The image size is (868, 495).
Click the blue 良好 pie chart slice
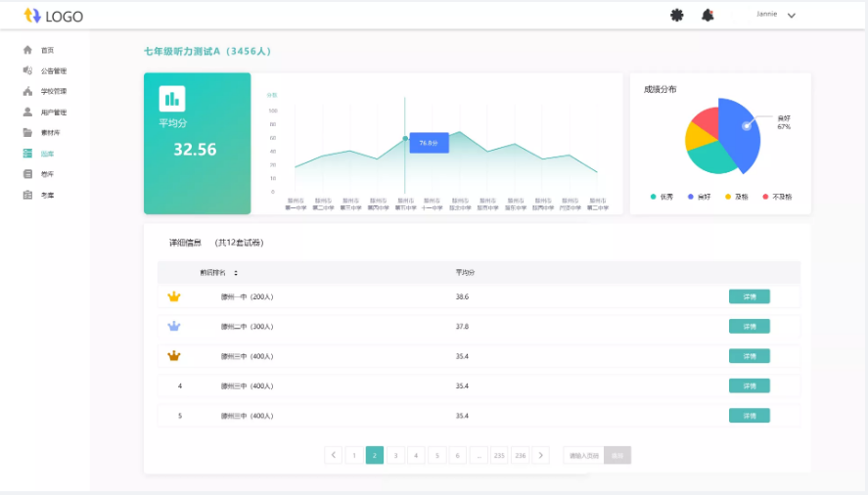click(741, 132)
